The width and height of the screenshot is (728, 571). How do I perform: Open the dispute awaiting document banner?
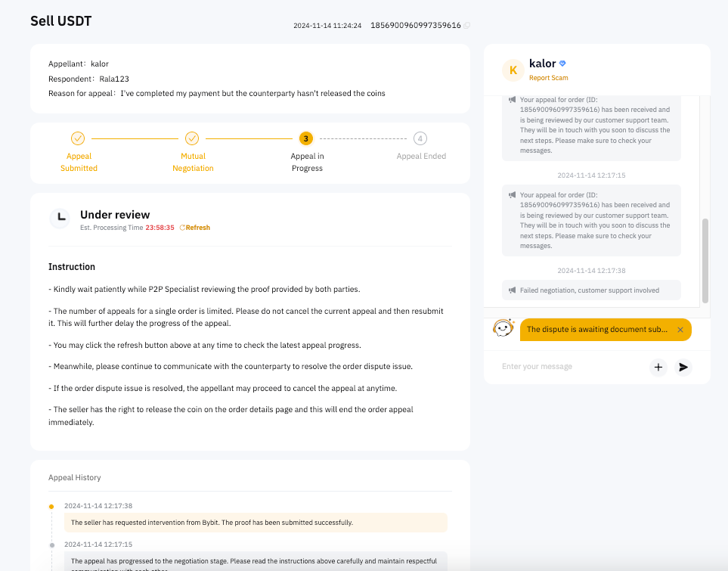point(597,330)
